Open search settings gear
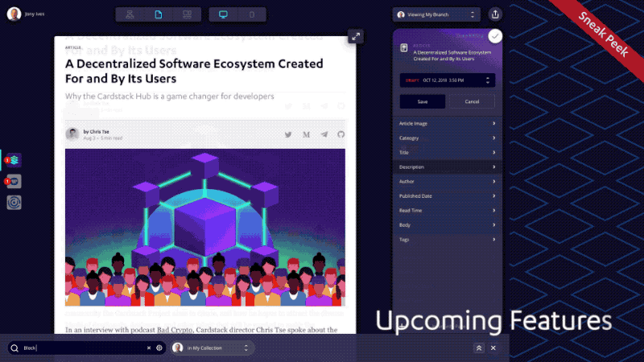 point(159,348)
